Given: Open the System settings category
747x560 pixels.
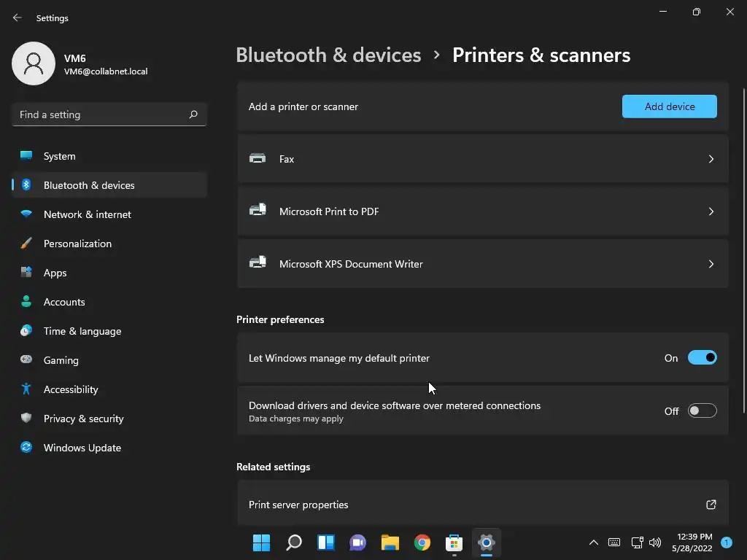Looking at the screenshot, I should click(x=109, y=156).
